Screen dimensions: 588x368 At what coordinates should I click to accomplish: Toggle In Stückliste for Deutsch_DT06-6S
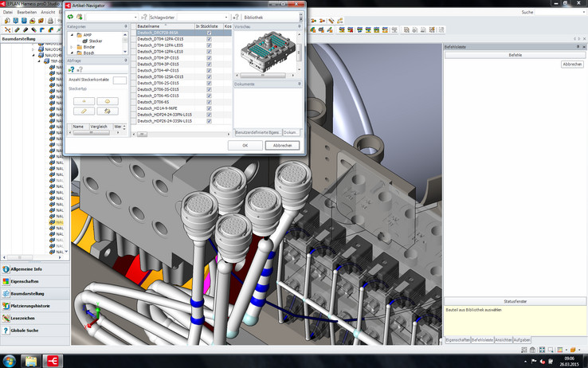coord(209,102)
